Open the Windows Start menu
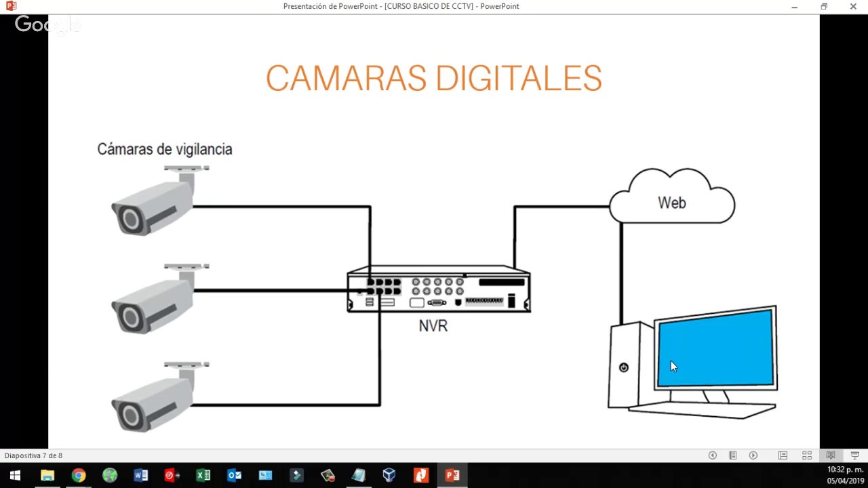The height and width of the screenshot is (488, 868). tap(15, 475)
